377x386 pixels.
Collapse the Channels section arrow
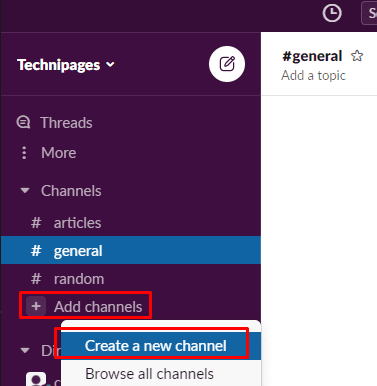point(25,191)
